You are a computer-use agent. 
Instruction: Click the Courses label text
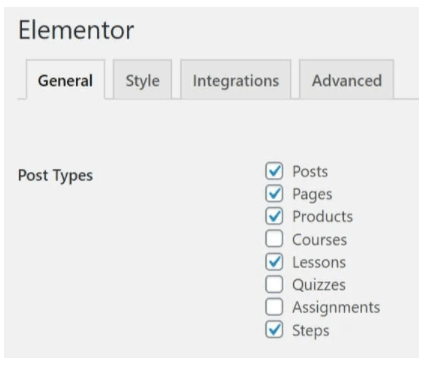coord(320,240)
